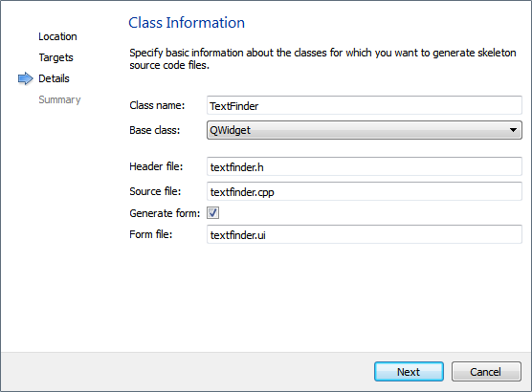Viewport: 532px width, 392px height.
Task: Select the Targets wizard step
Action: pyautogui.click(x=56, y=57)
